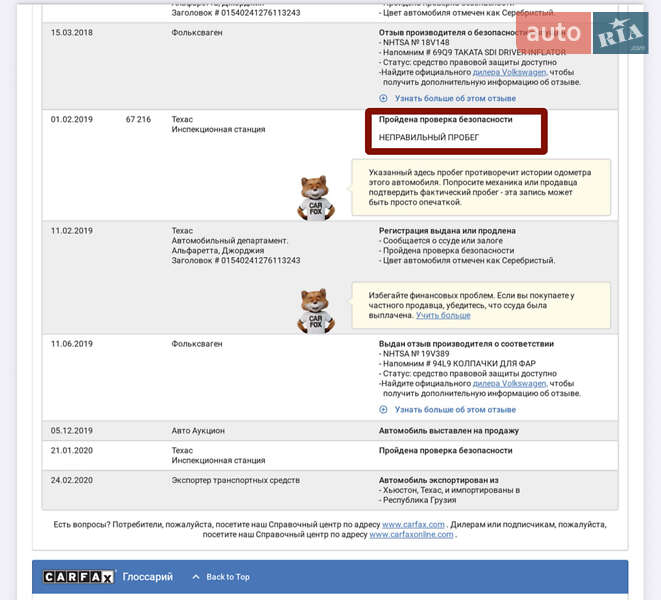661x600 pixels.
Task: Click 'NHTSA № 19V389' recall number
Action: point(416,354)
